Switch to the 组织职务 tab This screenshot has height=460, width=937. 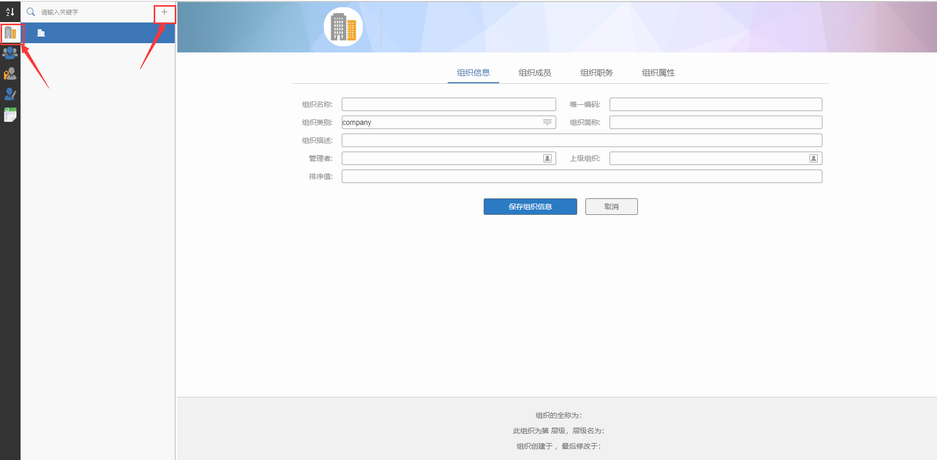[x=596, y=73]
